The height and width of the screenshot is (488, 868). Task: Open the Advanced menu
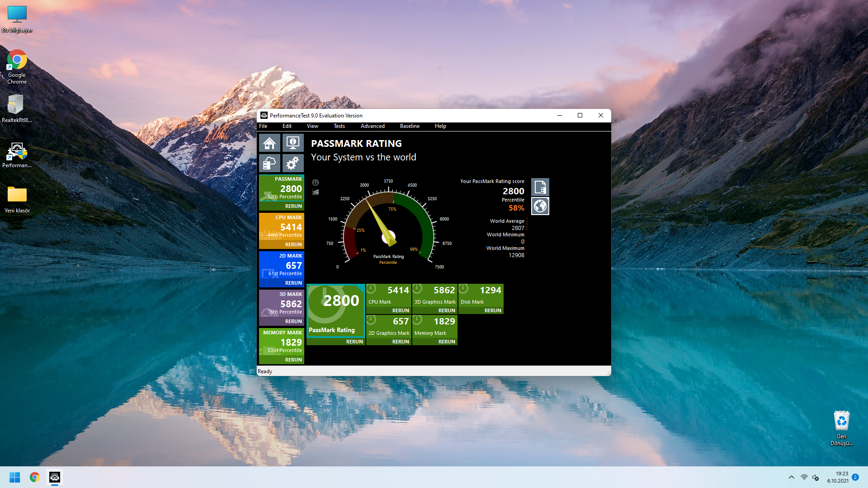[x=373, y=126]
